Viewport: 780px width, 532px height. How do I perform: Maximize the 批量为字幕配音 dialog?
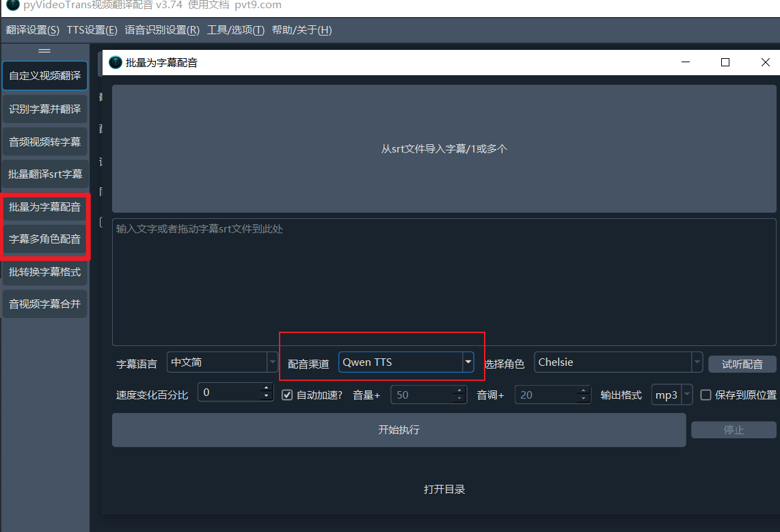(x=725, y=62)
